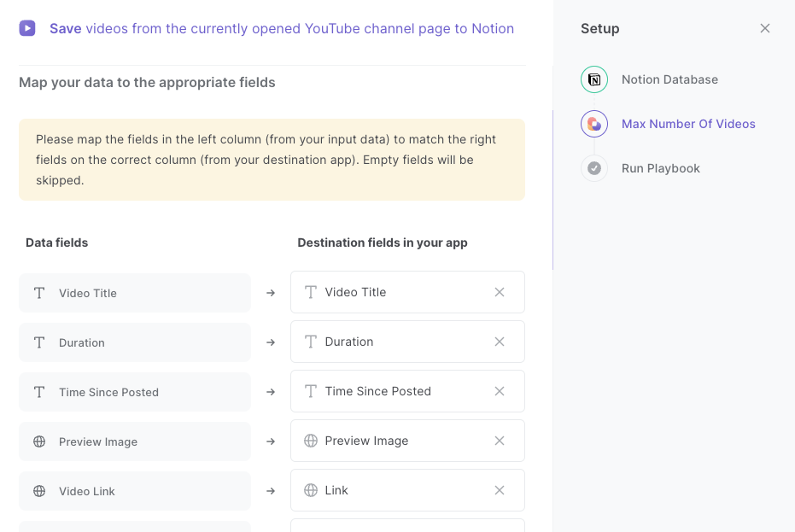795x532 pixels.
Task: Click the globe icon in Preview Image destination
Action: (x=311, y=441)
